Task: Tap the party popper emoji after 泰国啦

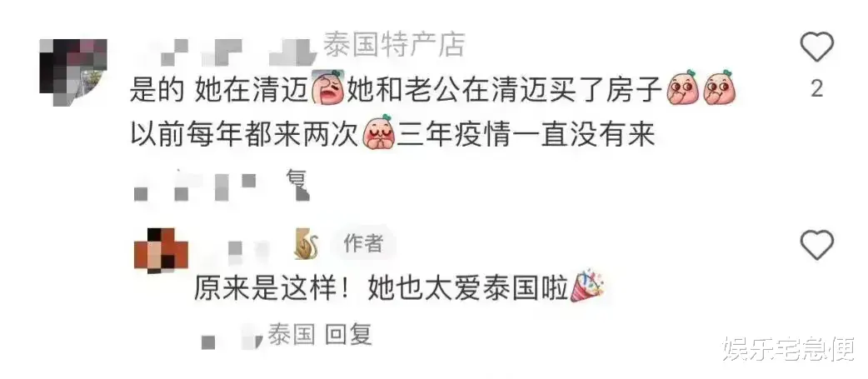Action: point(586,287)
